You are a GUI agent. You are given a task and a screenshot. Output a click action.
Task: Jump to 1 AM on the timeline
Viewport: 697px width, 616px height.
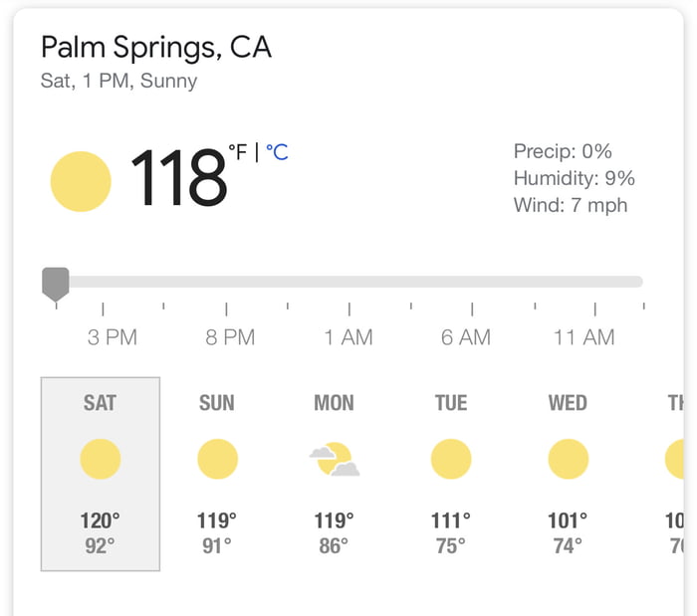348,337
